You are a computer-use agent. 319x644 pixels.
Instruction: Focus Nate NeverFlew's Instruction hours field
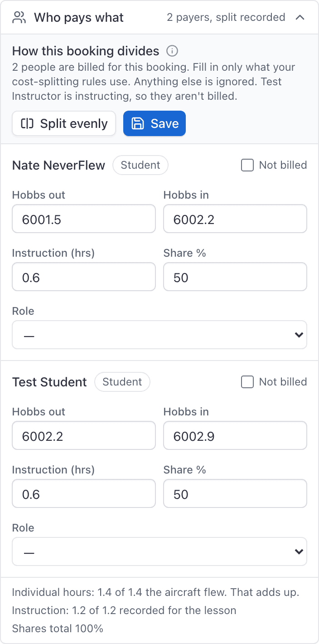tap(84, 277)
